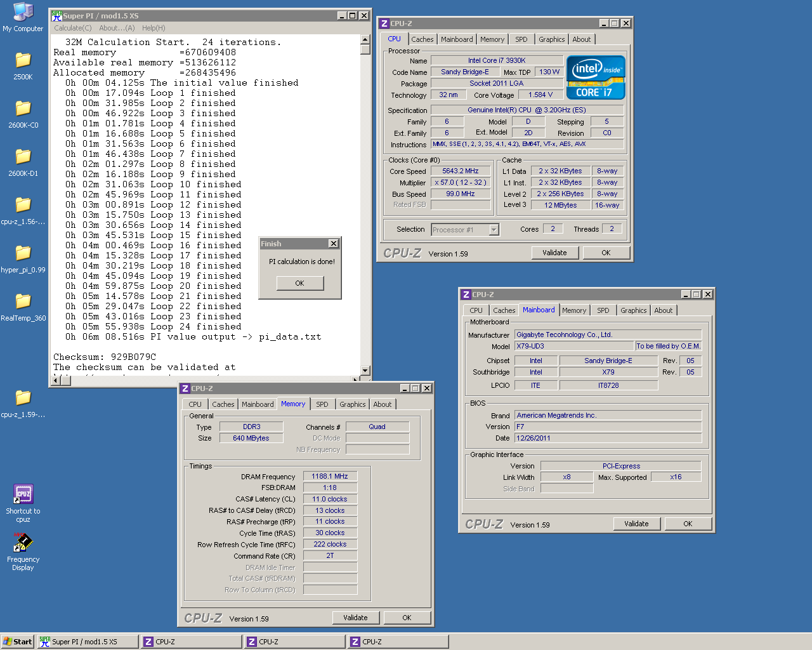The image size is (812, 650).
Task: Select SPD tab in Memory window
Action: [x=322, y=404]
